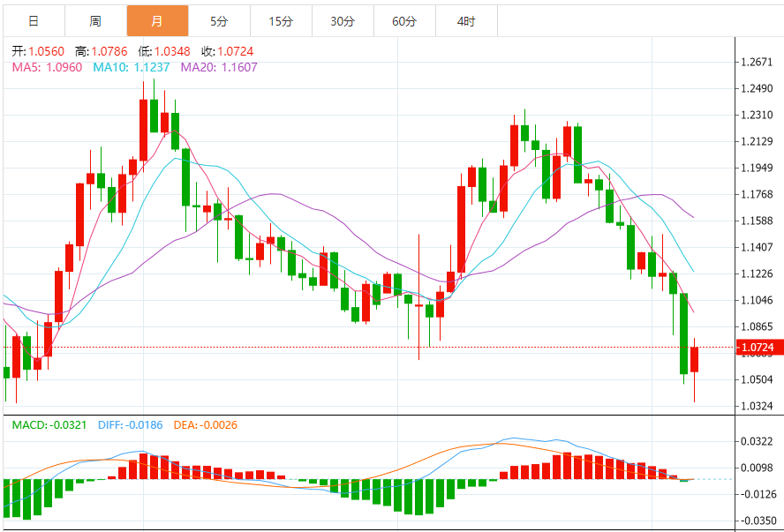Click the DIFF: -0.0186 label
The image size is (784, 532).
(x=132, y=425)
